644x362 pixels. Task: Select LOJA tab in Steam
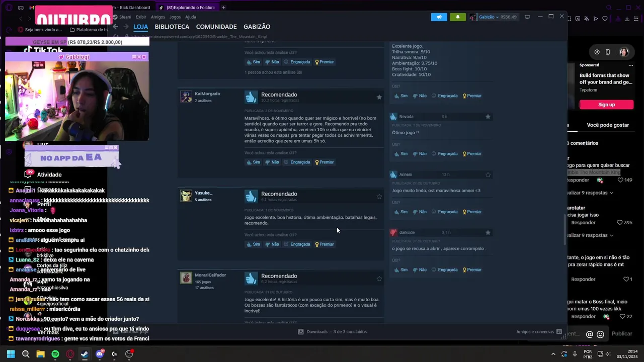(x=141, y=27)
